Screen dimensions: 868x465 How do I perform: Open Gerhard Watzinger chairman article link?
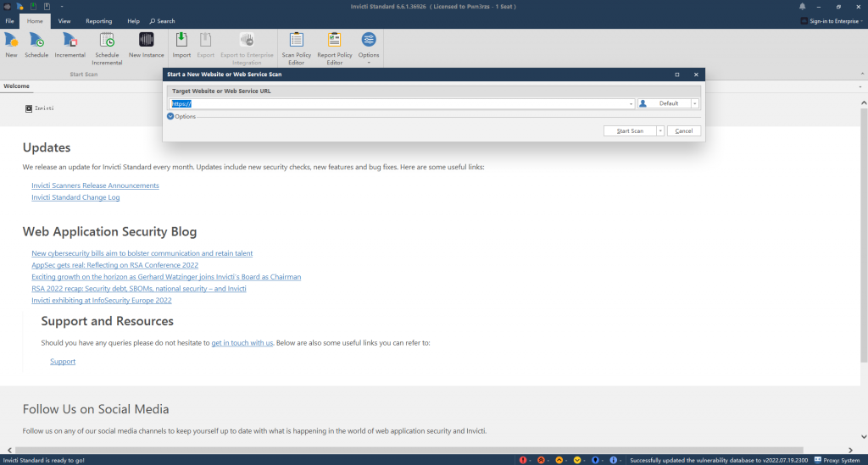(x=166, y=277)
